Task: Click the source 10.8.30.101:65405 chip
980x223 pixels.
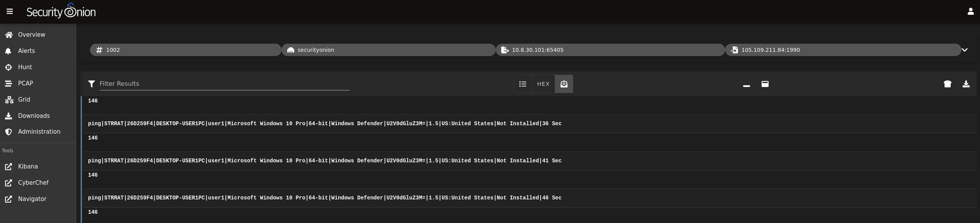Action: coord(610,50)
